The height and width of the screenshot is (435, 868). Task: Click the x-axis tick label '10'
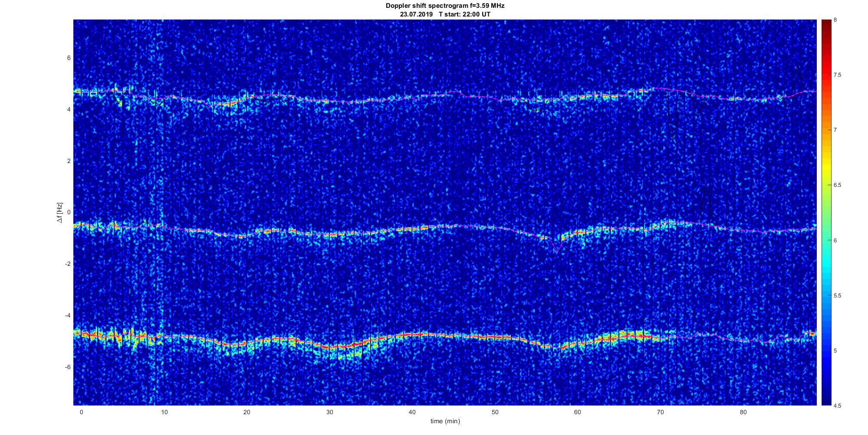(164, 412)
